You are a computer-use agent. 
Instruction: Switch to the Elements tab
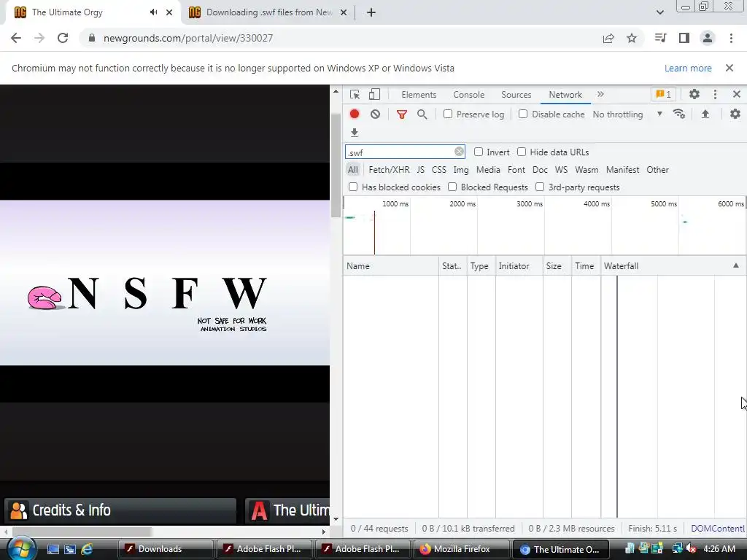pyautogui.click(x=419, y=95)
